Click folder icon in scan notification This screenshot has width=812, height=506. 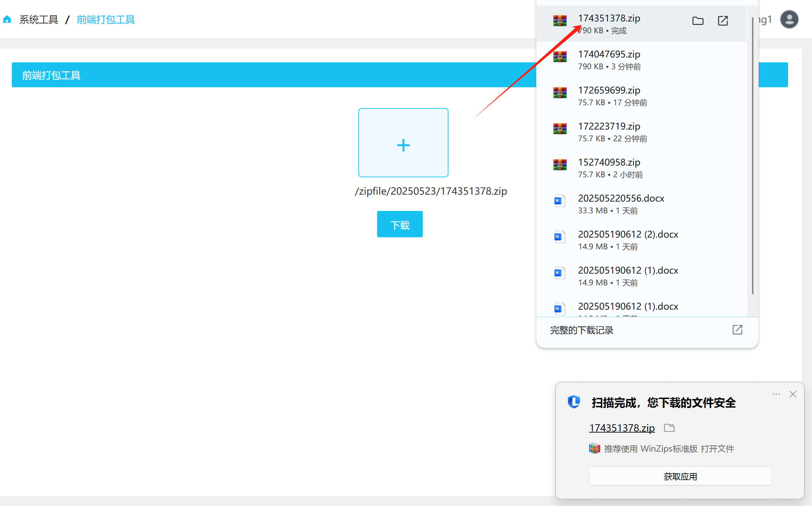click(x=669, y=428)
